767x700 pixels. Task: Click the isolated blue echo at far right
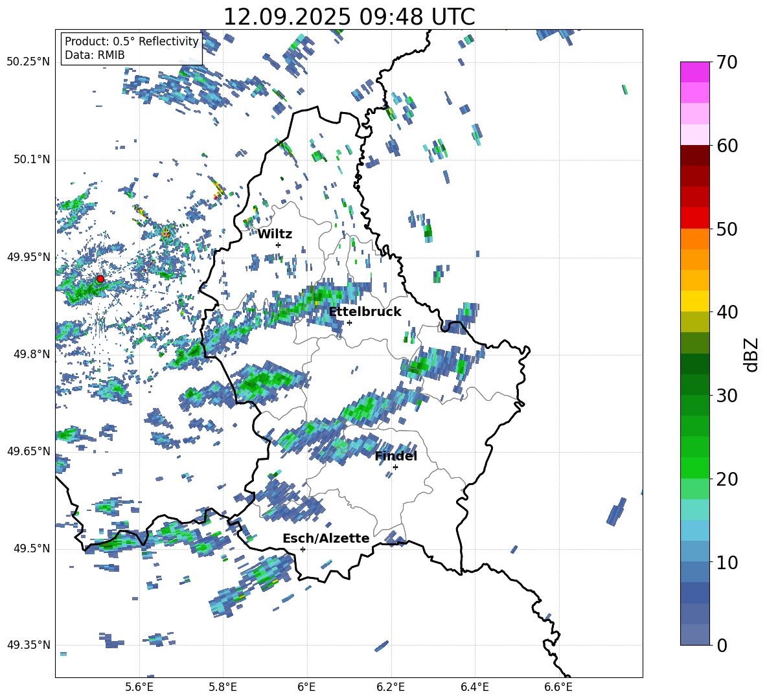pyautogui.click(x=617, y=512)
